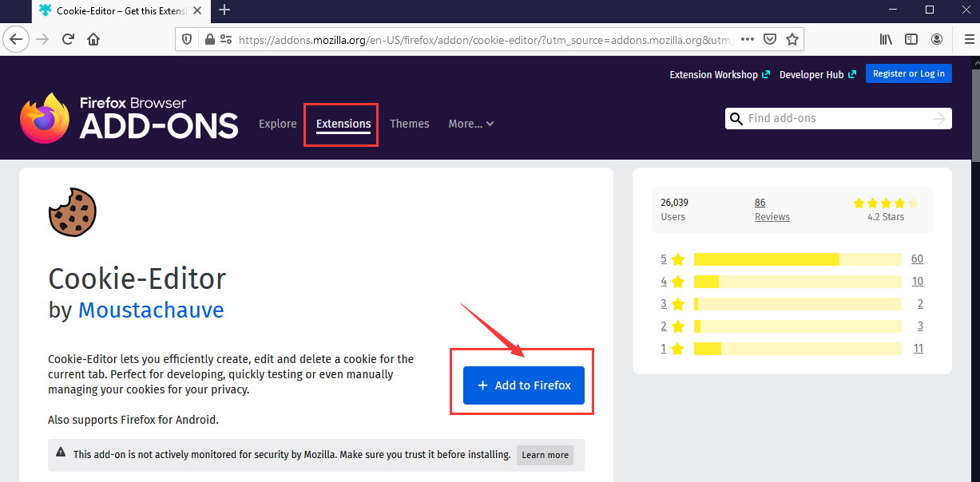
Task: Click the Cookie-Editor cookie icon
Action: (x=73, y=212)
